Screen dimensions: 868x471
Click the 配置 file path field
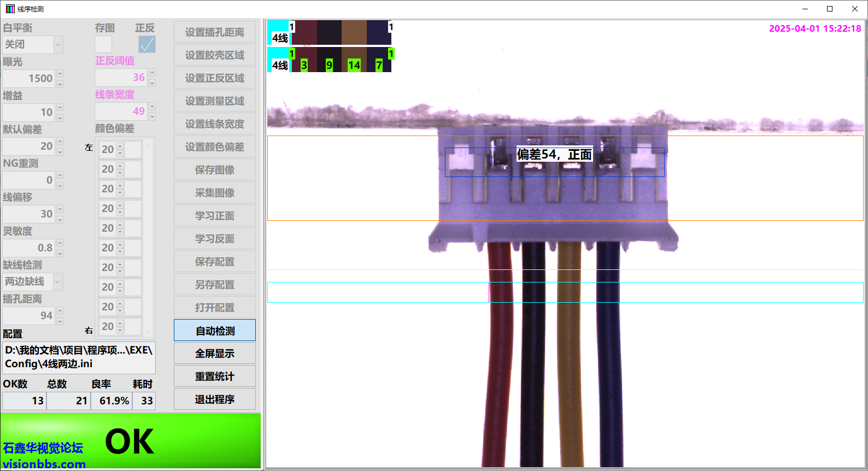tap(79, 357)
